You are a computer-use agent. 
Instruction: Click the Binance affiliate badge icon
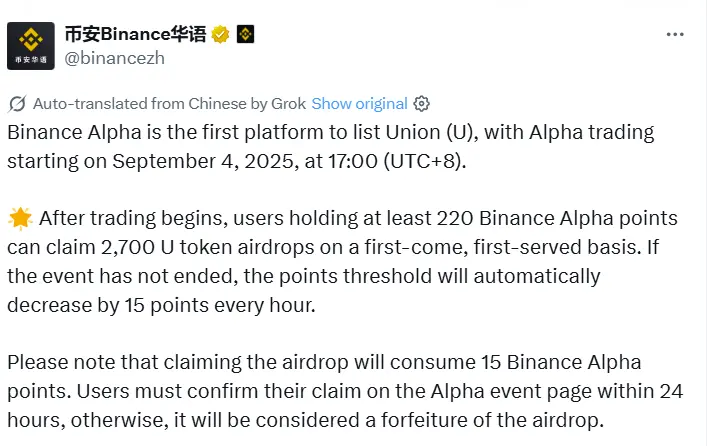[x=245, y=34]
